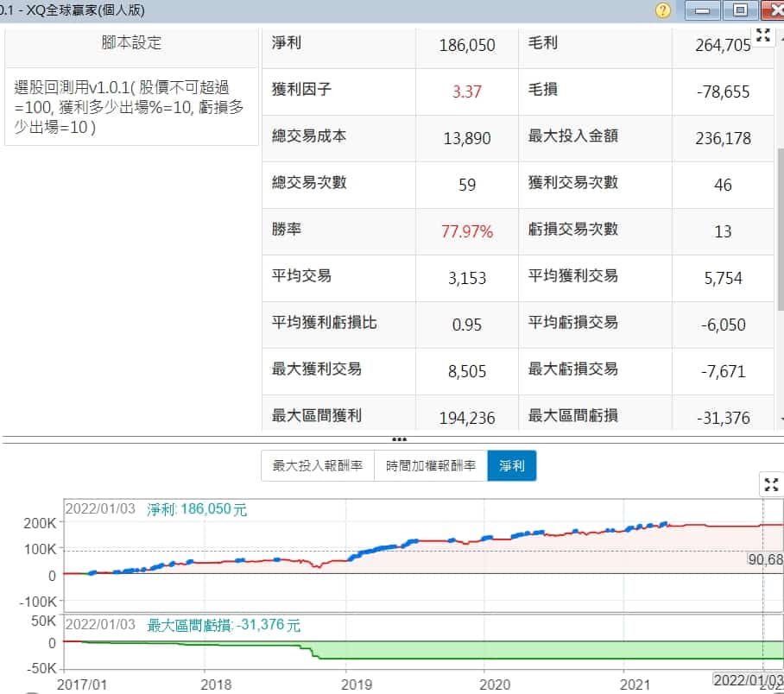The width and height of the screenshot is (784, 694).
Task: Click the 勝率 value 77.97%
Action: click(467, 231)
